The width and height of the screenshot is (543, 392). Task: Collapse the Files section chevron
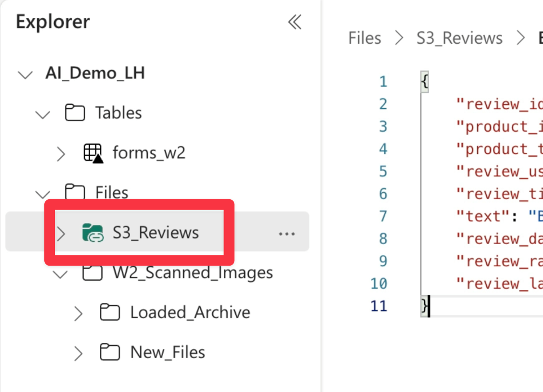coord(43,193)
